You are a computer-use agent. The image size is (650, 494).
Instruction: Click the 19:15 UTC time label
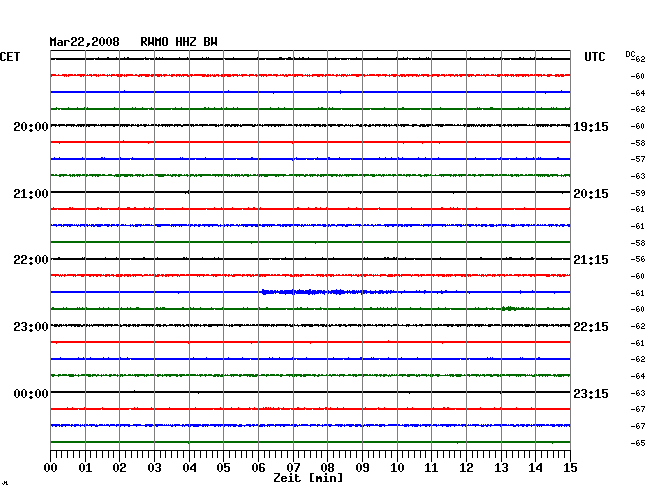(x=591, y=127)
